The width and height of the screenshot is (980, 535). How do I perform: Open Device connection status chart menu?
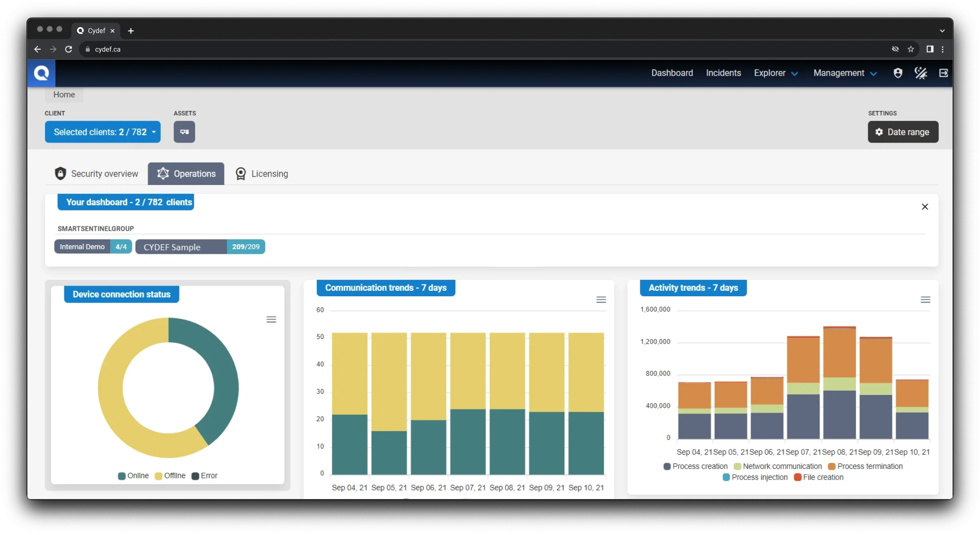271,320
